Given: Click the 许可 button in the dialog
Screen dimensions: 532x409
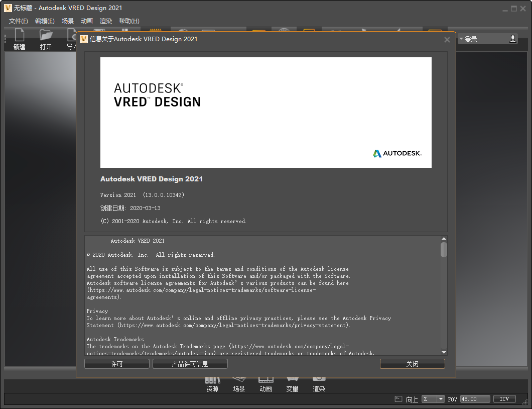Looking at the screenshot, I should pos(116,363).
